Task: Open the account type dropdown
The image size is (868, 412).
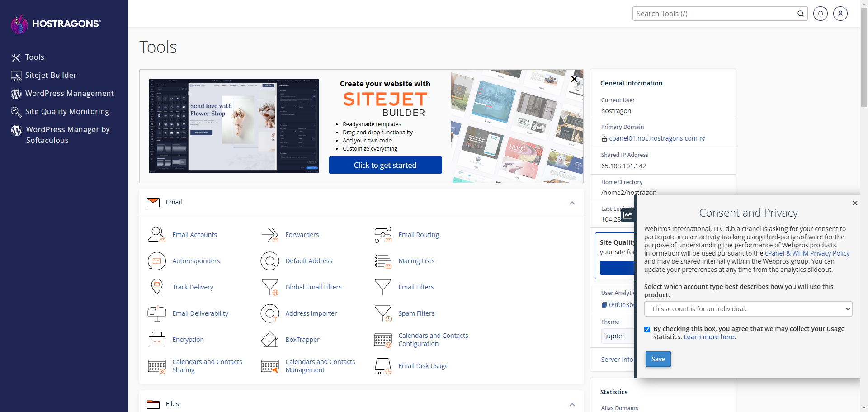Action: 748,309
